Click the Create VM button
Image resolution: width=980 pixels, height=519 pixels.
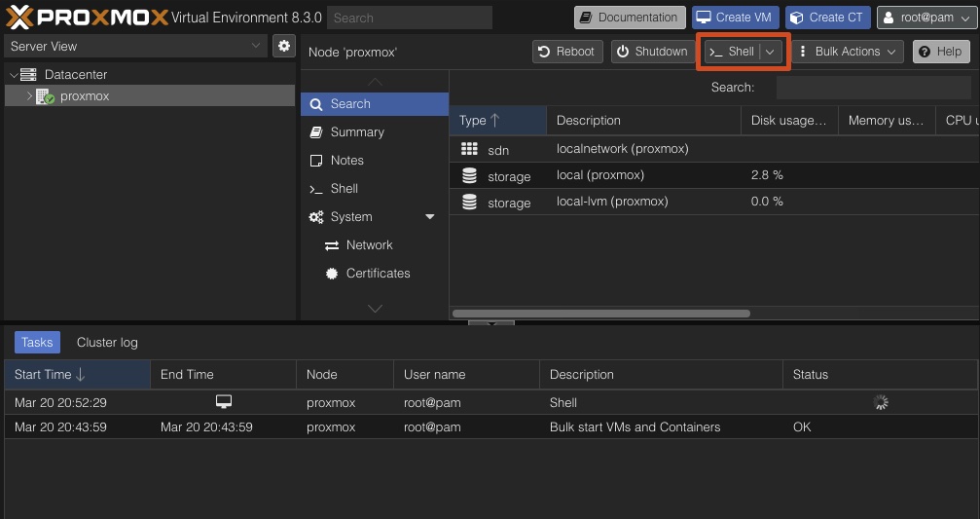[735, 18]
